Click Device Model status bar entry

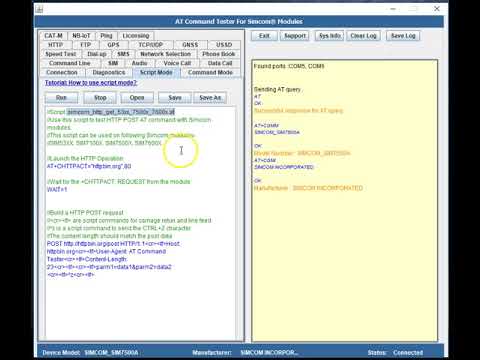pyautogui.click(x=90, y=353)
